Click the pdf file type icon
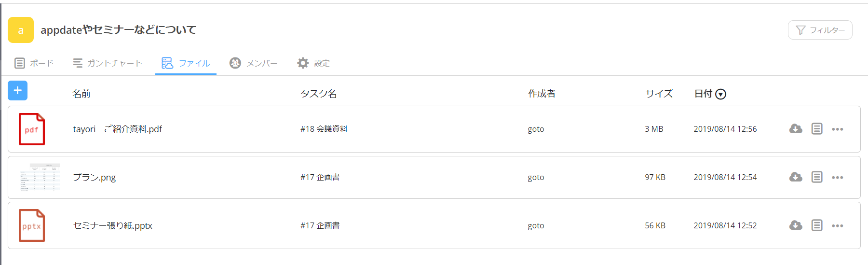The width and height of the screenshot is (868, 265). [x=32, y=129]
